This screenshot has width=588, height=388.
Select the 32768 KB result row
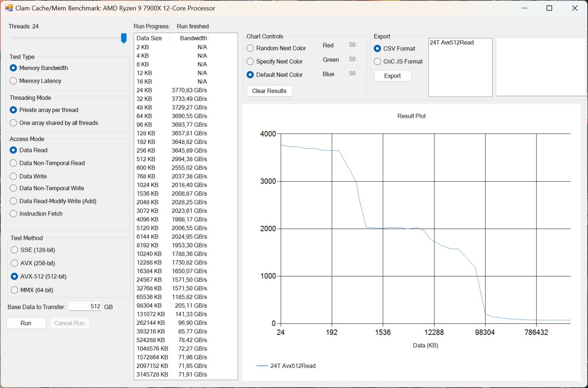(172, 289)
